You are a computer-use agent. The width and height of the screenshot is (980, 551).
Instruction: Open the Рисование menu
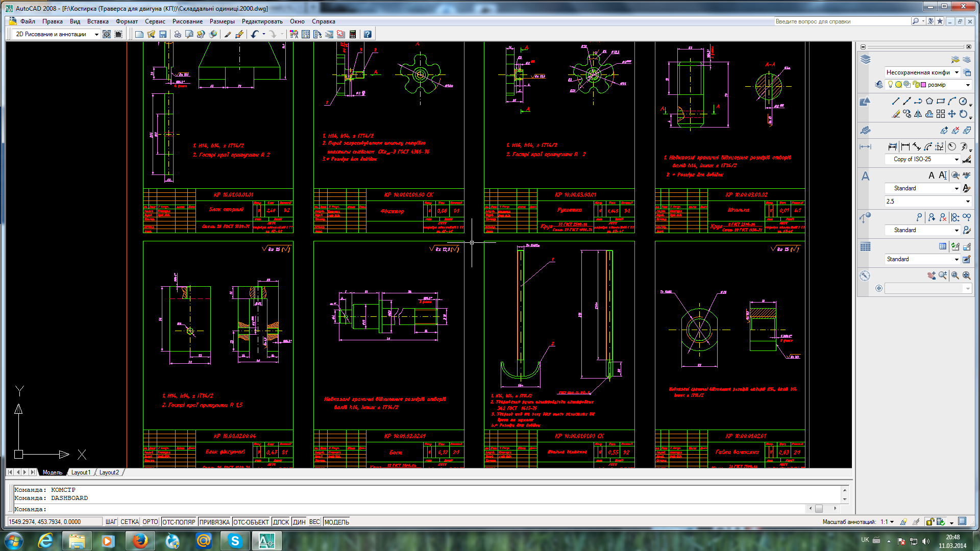click(187, 21)
